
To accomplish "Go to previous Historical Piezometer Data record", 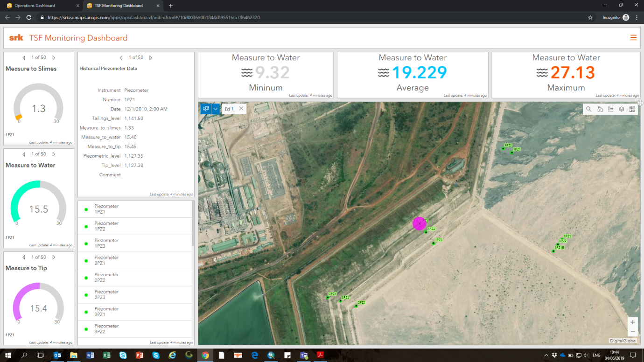I will [121, 58].
